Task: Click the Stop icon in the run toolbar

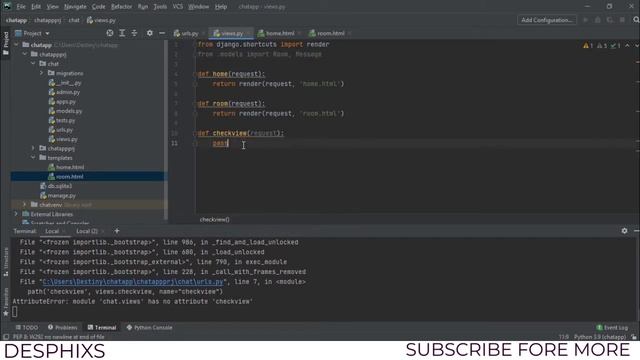Action: [x=622, y=20]
